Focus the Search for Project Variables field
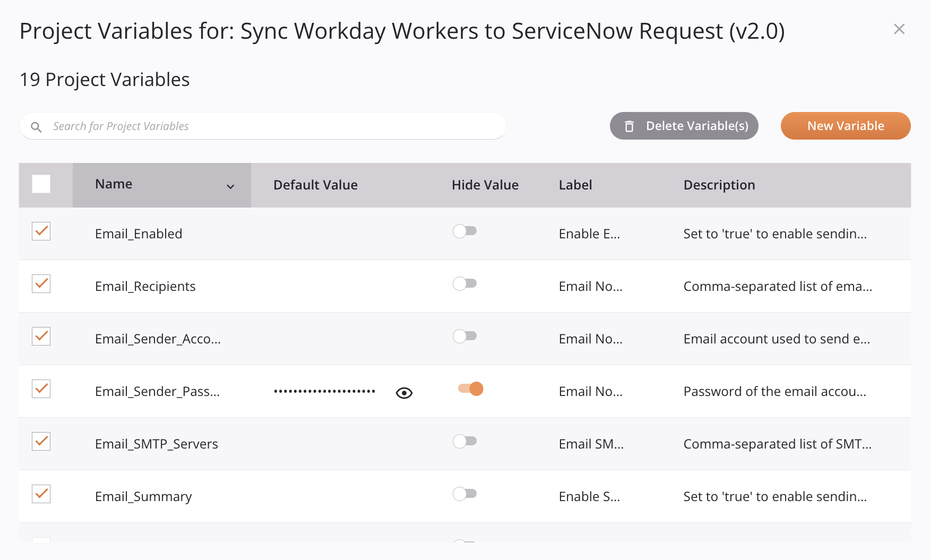This screenshot has width=930, height=560. click(x=263, y=126)
